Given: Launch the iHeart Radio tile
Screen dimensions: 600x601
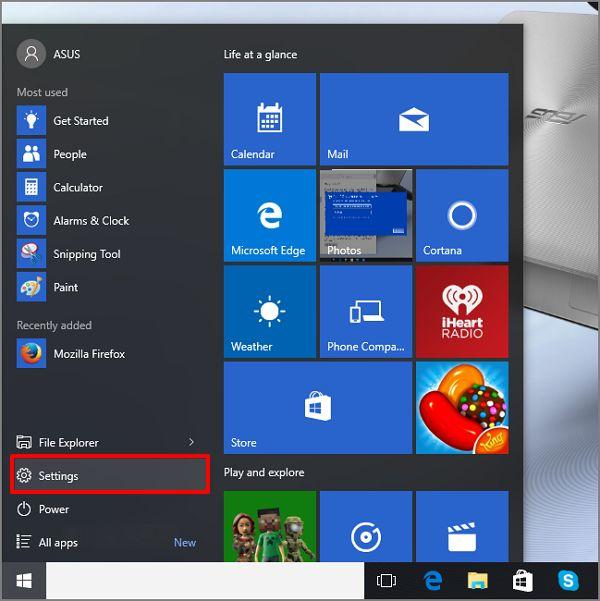Looking at the screenshot, I should pos(462,312).
